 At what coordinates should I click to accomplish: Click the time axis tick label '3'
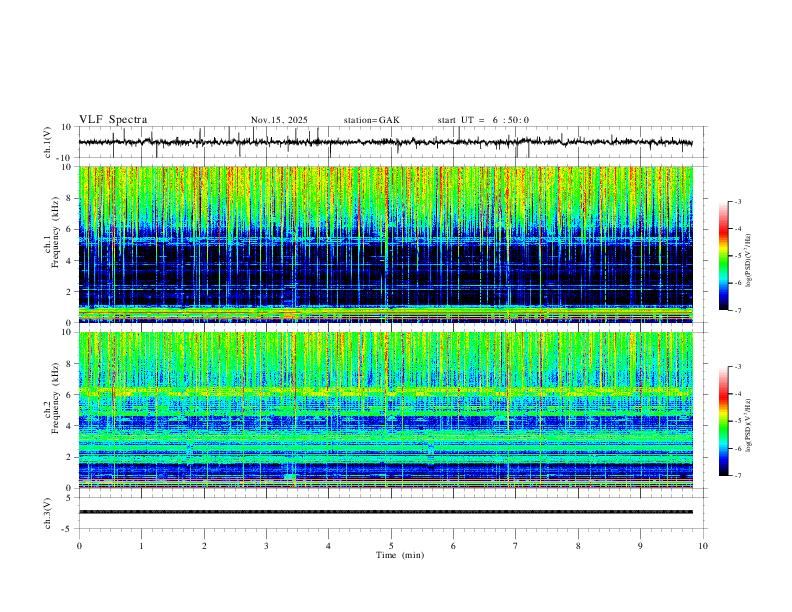click(x=266, y=546)
